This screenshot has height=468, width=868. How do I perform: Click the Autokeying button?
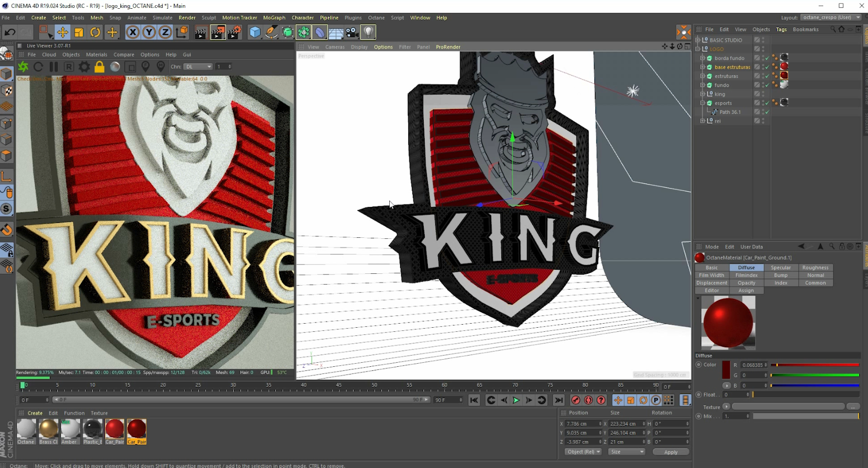[x=588, y=400]
